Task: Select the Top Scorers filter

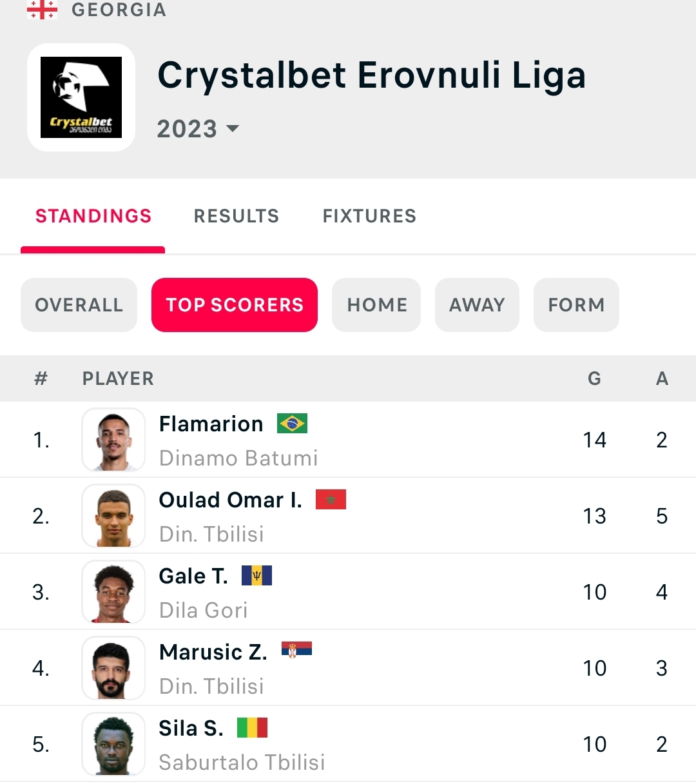Action: [235, 305]
